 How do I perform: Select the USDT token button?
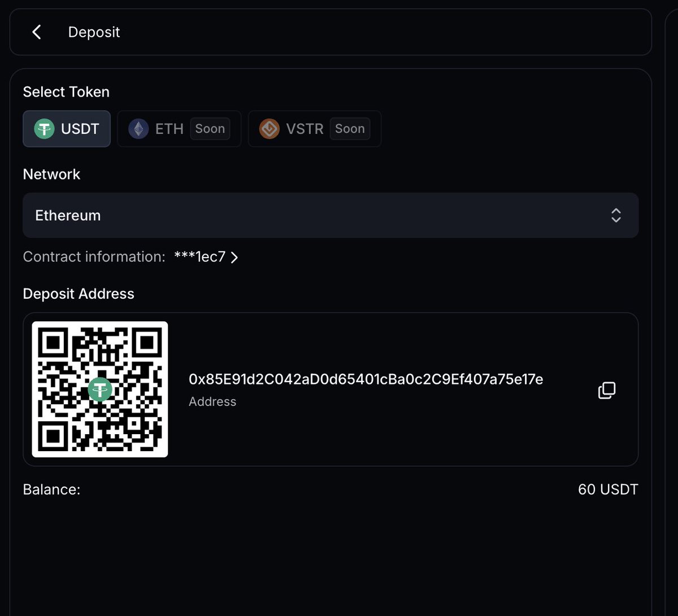[x=67, y=129]
